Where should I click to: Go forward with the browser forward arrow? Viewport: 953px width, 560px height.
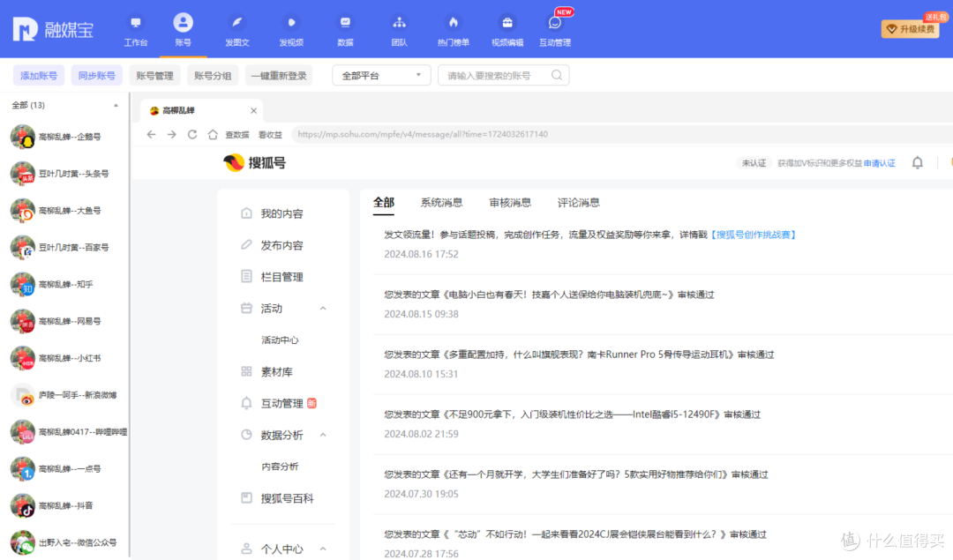click(172, 134)
